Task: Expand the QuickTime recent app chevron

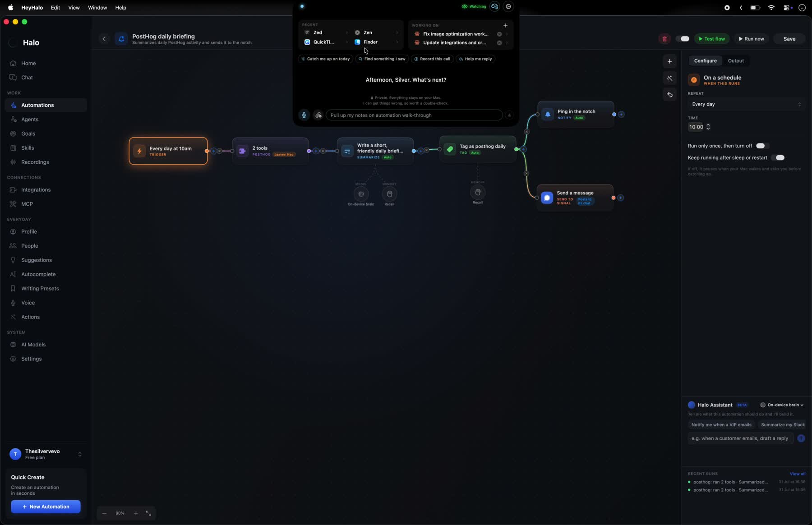Action: point(347,42)
